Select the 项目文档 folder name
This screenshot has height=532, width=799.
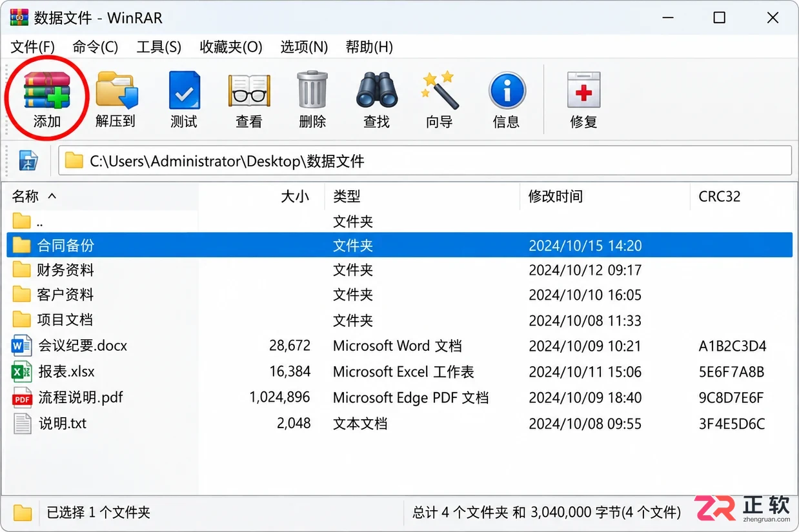pyautogui.click(x=65, y=320)
